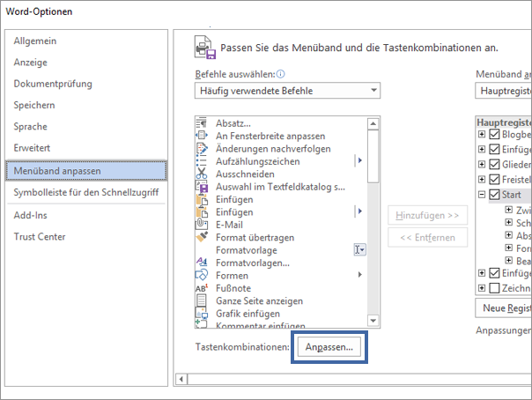The image size is (532, 400).
Task: Select the Kommentar einfügen command row
Action: click(x=281, y=325)
